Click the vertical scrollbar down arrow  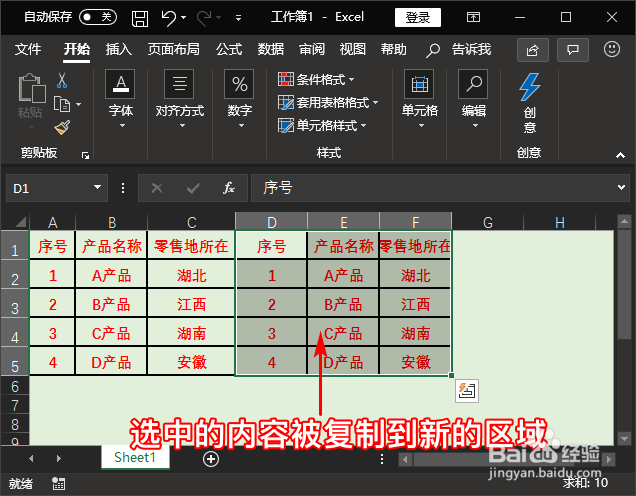point(624,438)
